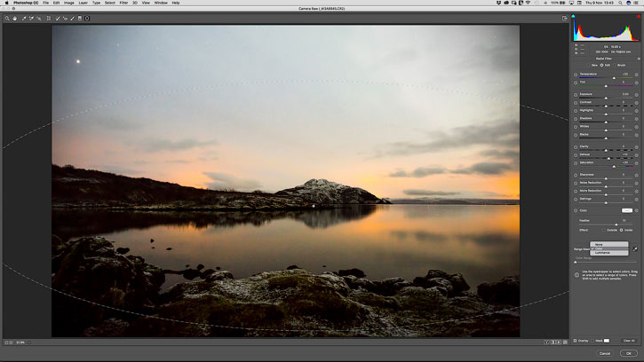
Task: Click the Temperature slider handle
Action: pyautogui.click(x=614, y=78)
